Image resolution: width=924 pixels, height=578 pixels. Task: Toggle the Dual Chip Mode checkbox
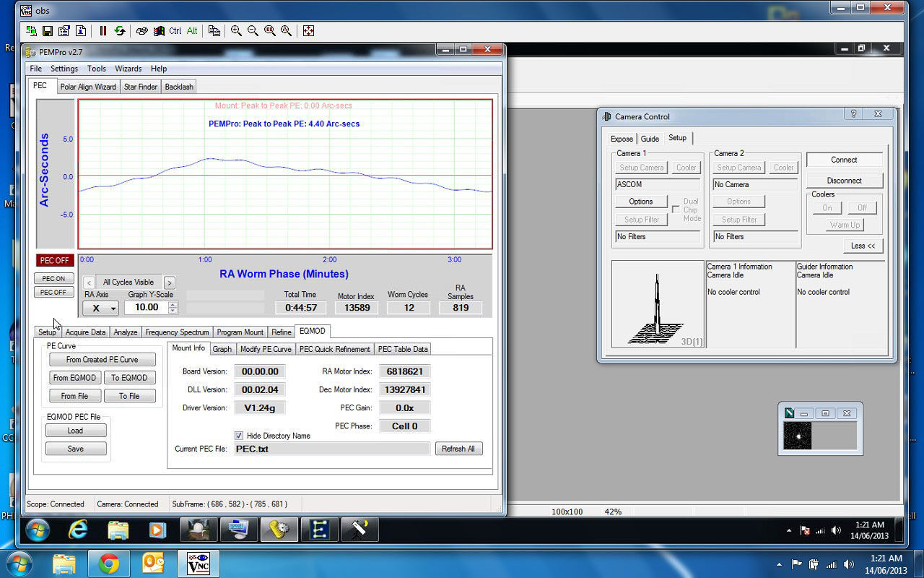tap(676, 208)
